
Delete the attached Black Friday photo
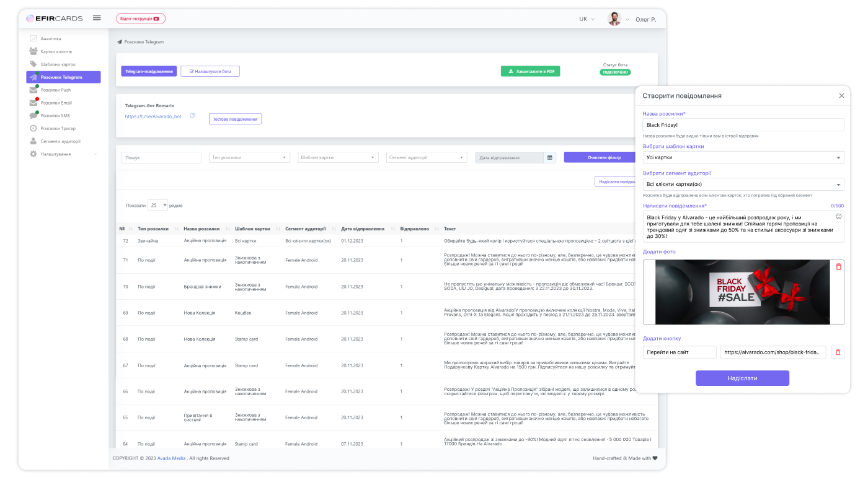(838, 266)
